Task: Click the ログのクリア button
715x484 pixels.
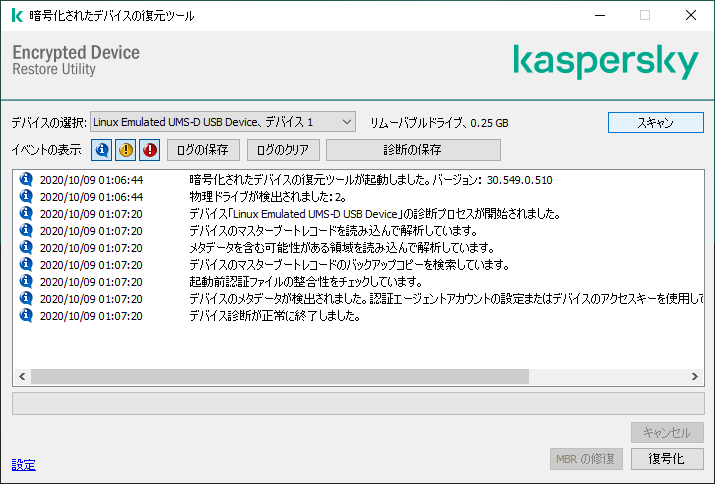Action: click(283, 150)
